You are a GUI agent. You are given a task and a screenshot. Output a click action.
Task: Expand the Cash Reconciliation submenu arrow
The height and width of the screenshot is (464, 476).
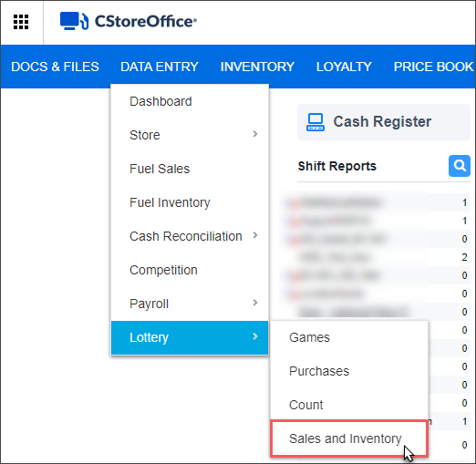pos(255,235)
